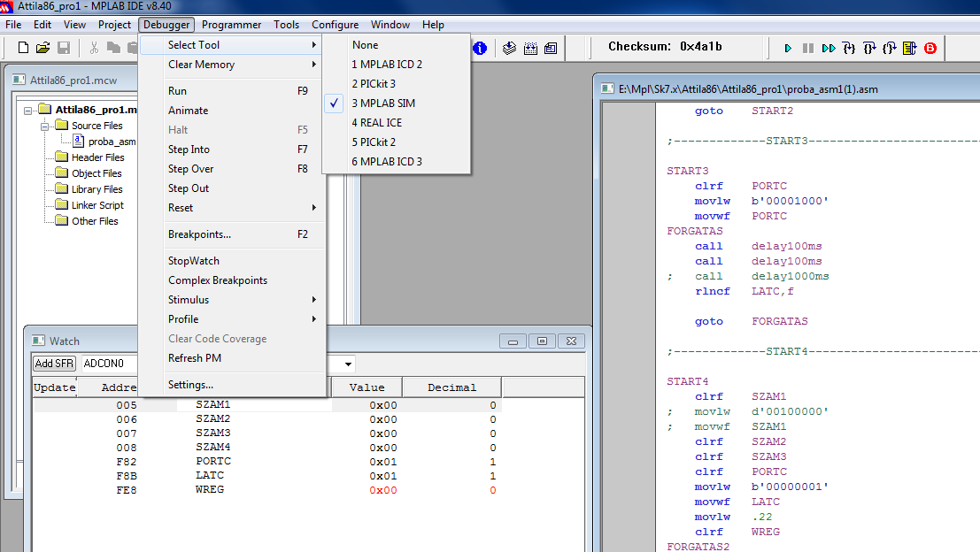
Task: Click the Attila86_pro1.mcw window icon
Action: pos(19,80)
